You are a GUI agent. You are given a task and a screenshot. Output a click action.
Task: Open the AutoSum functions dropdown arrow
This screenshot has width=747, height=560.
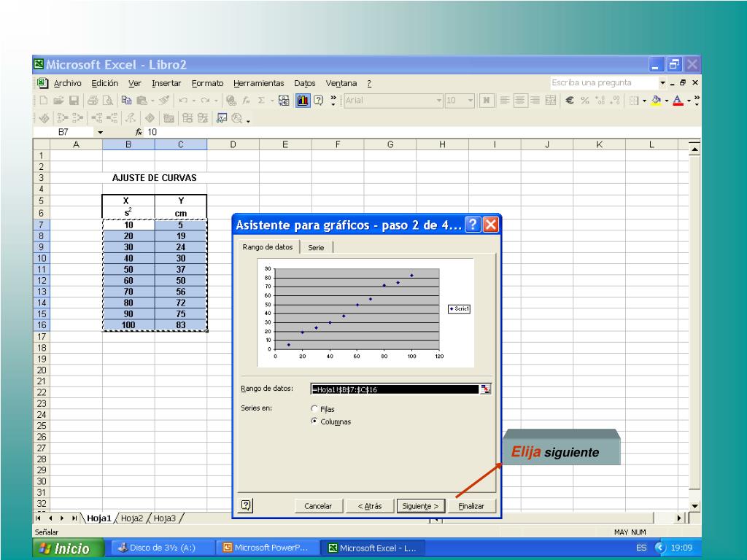point(273,101)
